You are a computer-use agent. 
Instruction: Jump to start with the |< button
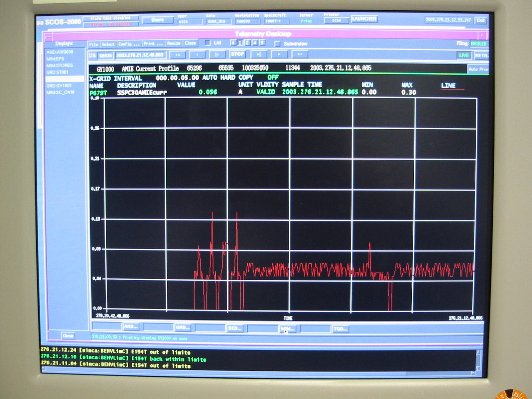tap(217, 55)
